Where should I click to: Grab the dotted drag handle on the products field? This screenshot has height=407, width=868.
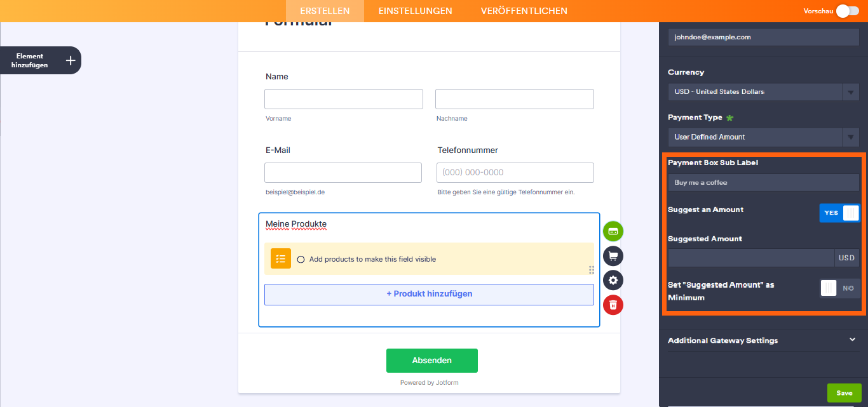tap(592, 270)
